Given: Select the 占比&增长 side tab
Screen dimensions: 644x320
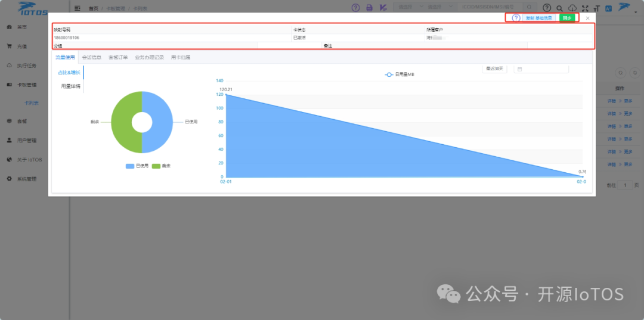Looking at the screenshot, I should point(69,73).
